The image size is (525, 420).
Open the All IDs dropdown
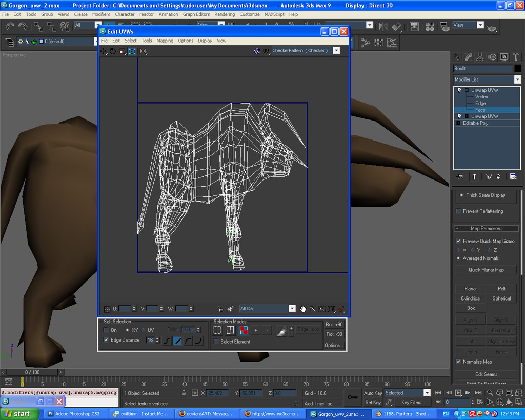(x=292, y=309)
